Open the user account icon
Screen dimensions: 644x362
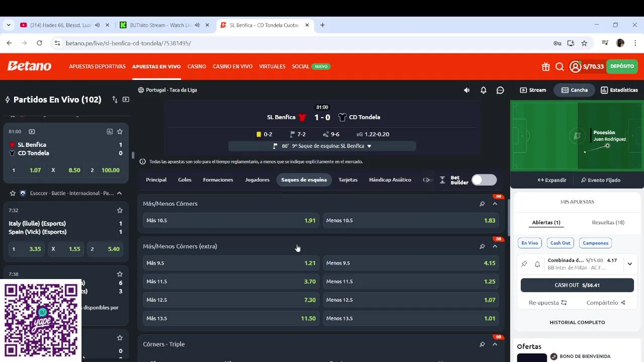575,66
